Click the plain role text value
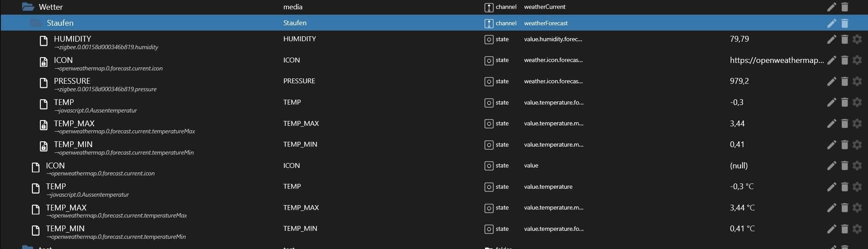Image resolution: width=868 pixels, height=249 pixels. point(531,166)
